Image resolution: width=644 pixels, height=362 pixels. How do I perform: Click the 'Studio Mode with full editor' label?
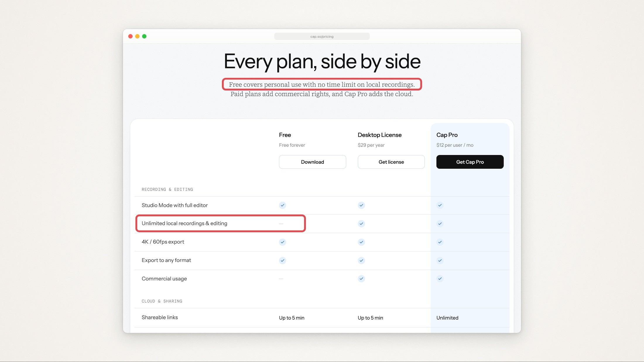[x=174, y=205]
